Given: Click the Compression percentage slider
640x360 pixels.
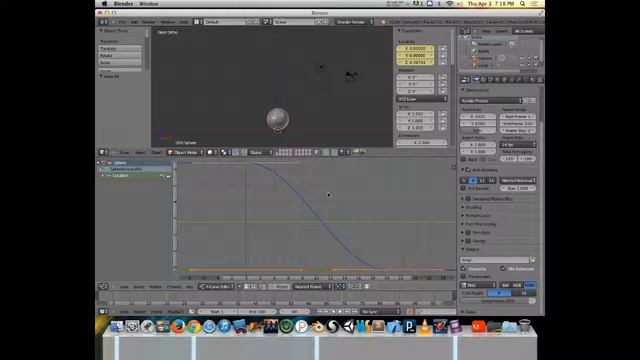Looking at the screenshot, I should (x=498, y=301).
